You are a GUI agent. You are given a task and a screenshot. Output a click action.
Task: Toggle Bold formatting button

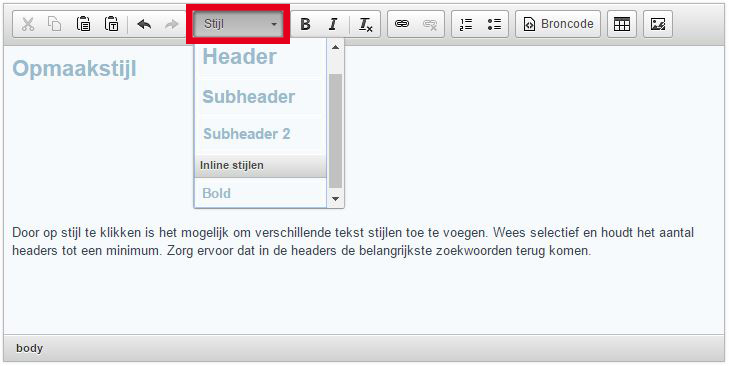click(305, 24)
